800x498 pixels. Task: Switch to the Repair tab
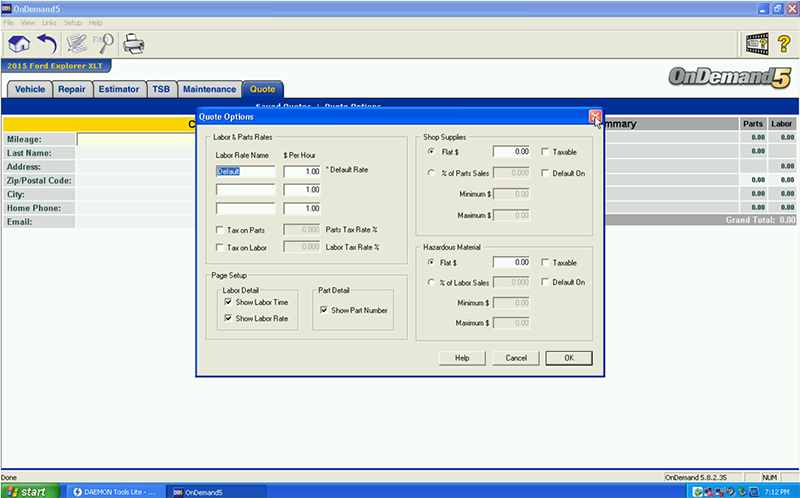[72, 89]
